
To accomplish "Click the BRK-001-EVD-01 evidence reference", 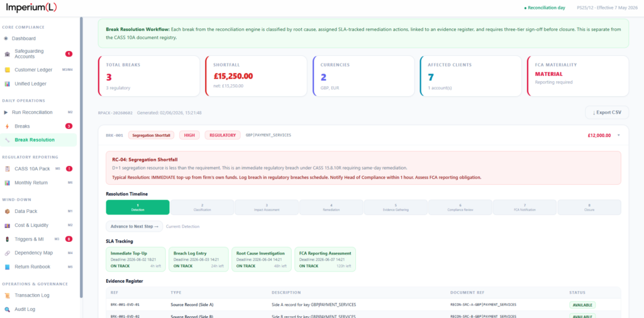I will click(125, 305).
